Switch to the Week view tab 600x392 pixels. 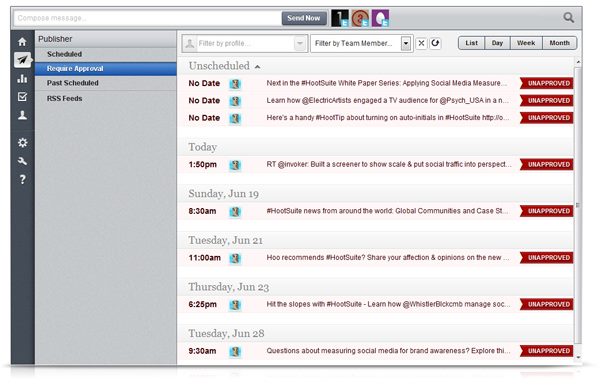click(526, 43)
